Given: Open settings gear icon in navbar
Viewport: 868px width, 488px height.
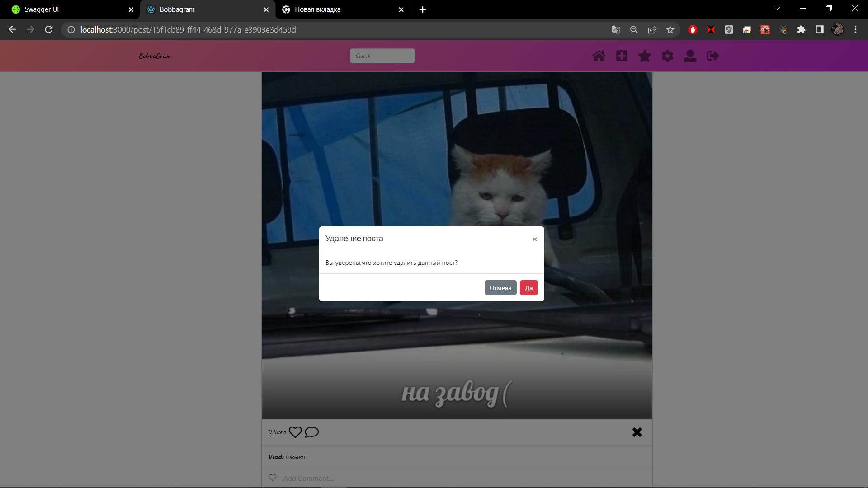Looking at the screenshot, I should [667, 56].
